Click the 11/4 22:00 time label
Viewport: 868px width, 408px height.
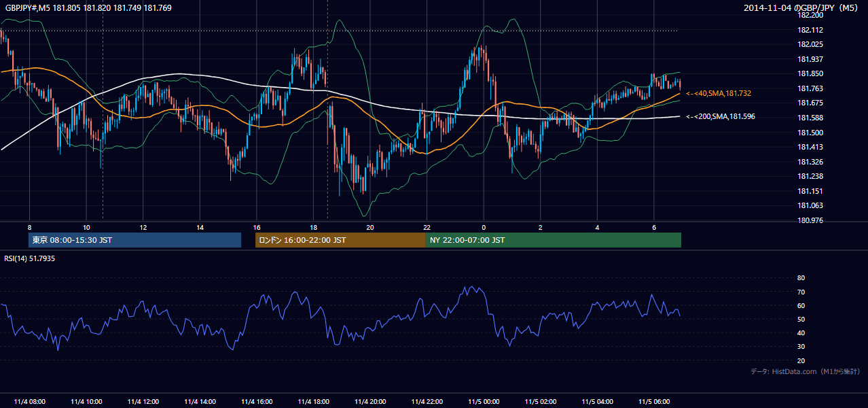pyautogui.click(x=427, y=402)
